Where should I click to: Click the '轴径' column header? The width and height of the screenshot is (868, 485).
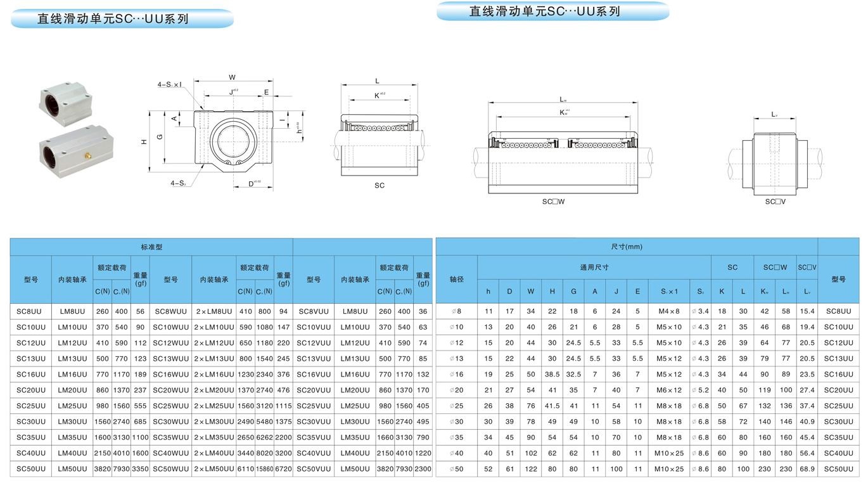click(457, 279)
